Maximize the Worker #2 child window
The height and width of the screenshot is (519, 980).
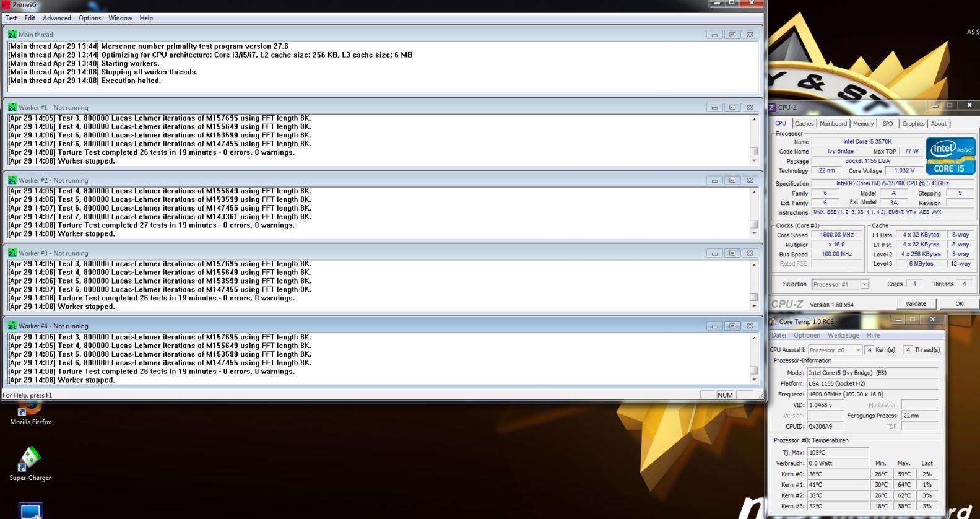click(x=732, y=180)
